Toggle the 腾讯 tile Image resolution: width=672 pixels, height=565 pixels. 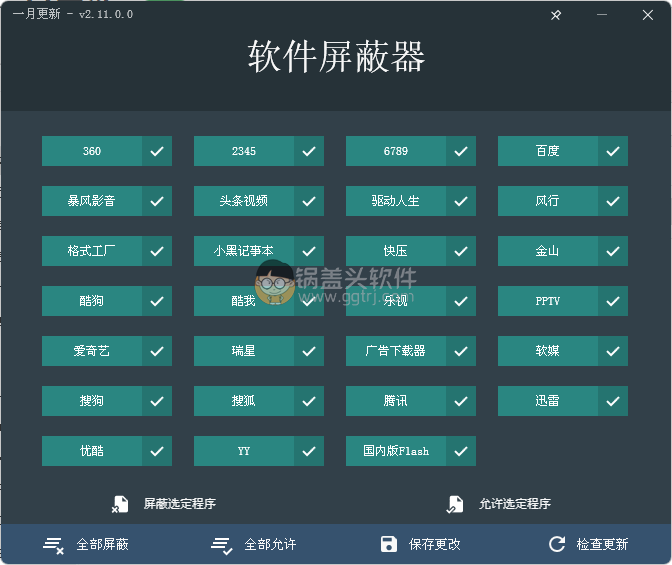(x=411, y=401)
